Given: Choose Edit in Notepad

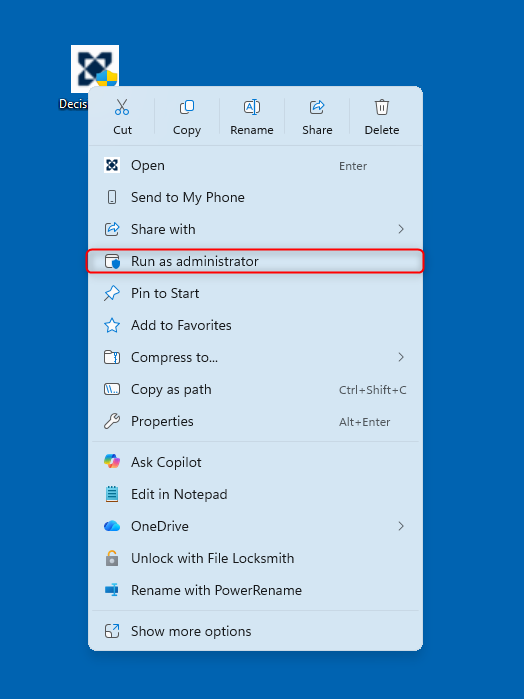Looking at the screenshot, I should [x=255, y=494].
